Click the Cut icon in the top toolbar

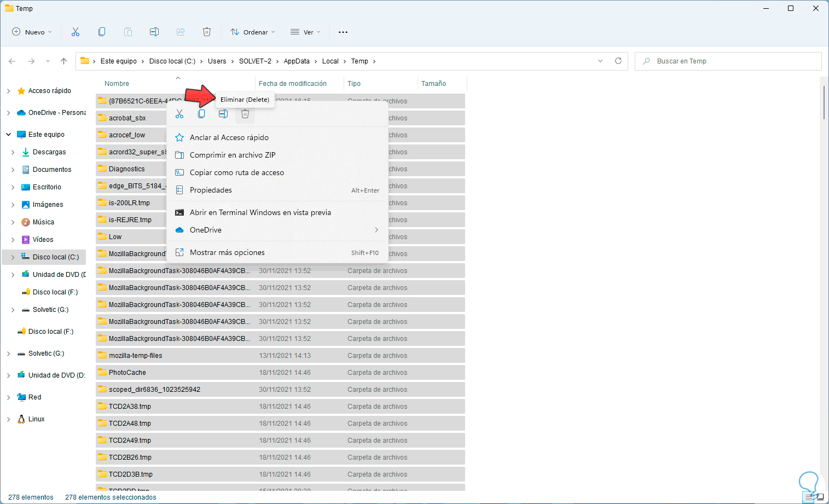(x=76, y=32)
